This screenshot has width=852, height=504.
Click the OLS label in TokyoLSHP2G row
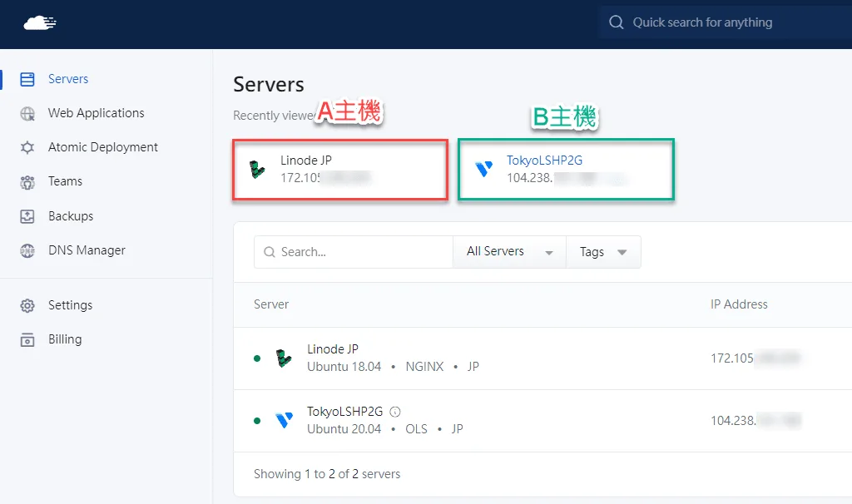pos(416,430)
